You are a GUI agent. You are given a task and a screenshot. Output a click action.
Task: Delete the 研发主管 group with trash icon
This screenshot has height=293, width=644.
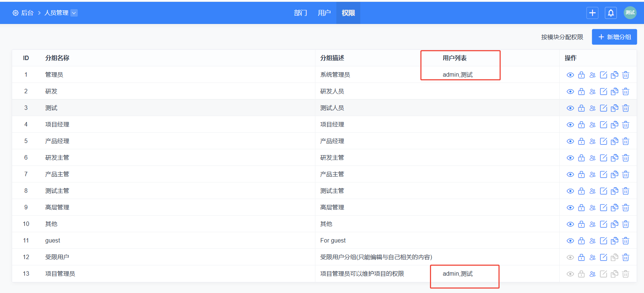click(x=626, y=158)
